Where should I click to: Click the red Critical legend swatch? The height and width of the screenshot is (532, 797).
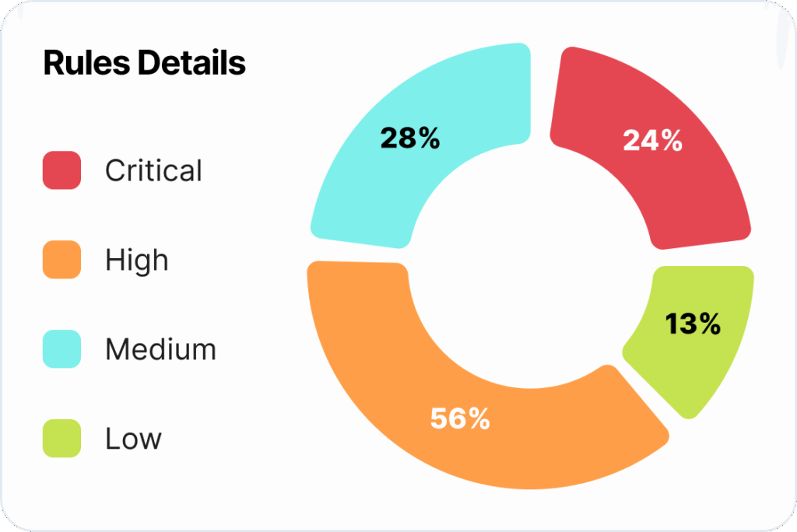[x=61, y=170]
